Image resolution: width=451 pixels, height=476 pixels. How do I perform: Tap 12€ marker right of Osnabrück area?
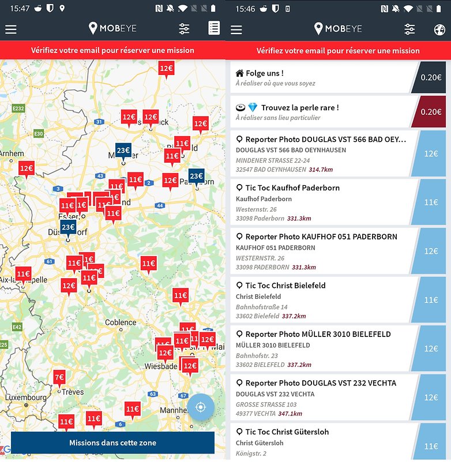pos(201,124)
